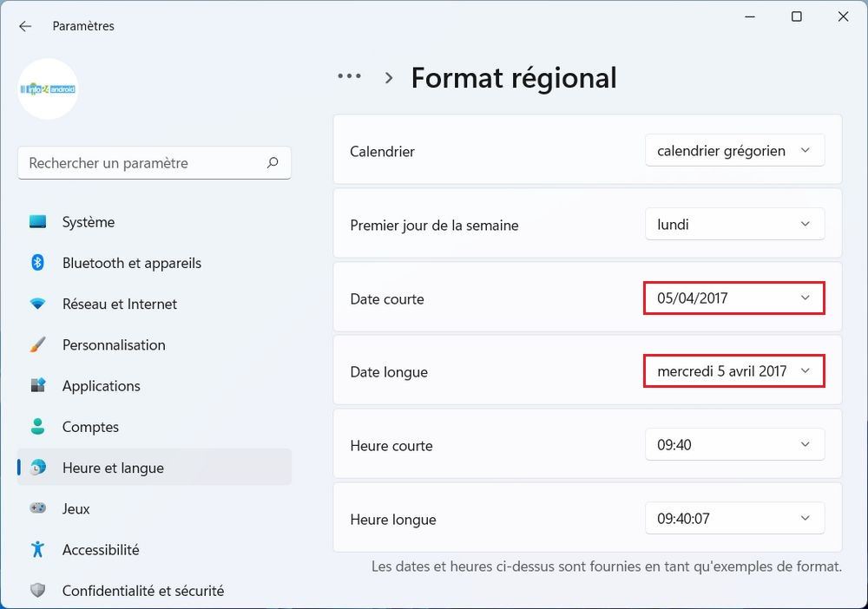Click the Jeux controller icon
Viewport: 868px width, 609px height.
38,508
